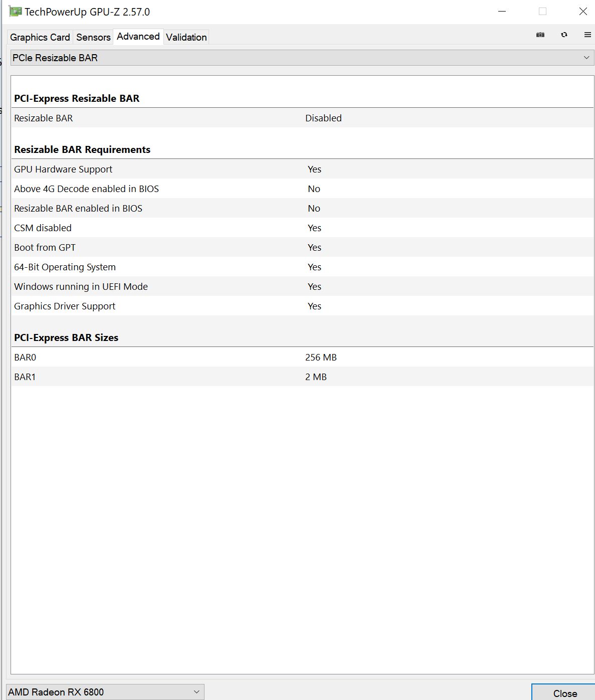Take a screenshot with the camera icon
The width and height of the screenshot is (595, 700).
click(x=540, y=35)
